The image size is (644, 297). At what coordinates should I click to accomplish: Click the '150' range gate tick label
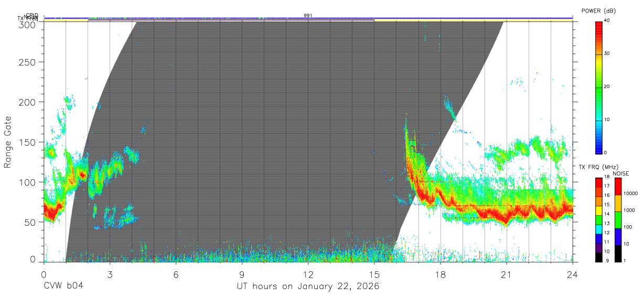[28, 142]
